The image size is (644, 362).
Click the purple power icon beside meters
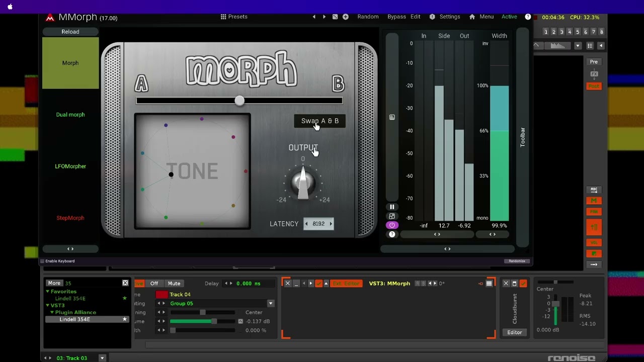(x=392, y=225)
